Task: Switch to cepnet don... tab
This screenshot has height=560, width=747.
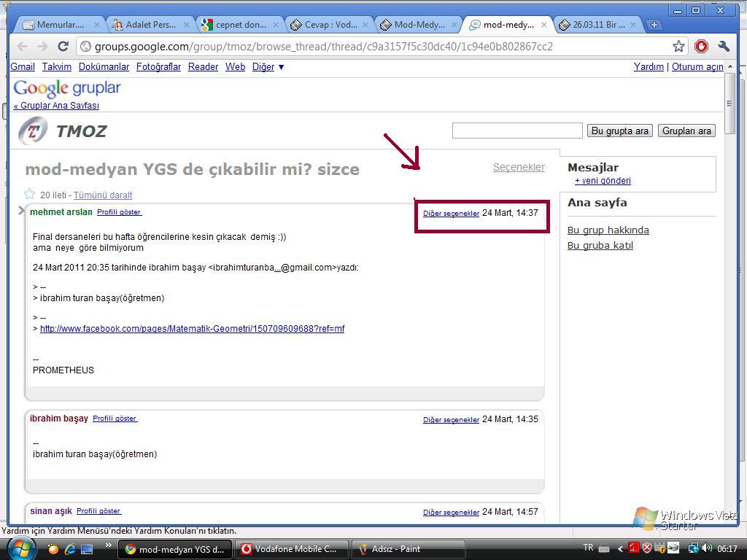Action: point(240,25)
